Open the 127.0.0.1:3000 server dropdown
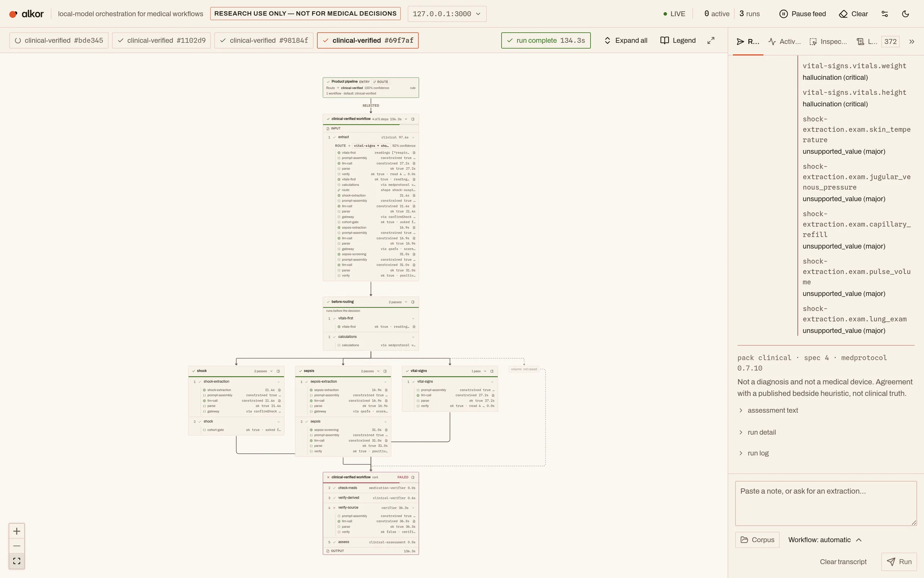 pyautogui.click(x=447, y=14)
